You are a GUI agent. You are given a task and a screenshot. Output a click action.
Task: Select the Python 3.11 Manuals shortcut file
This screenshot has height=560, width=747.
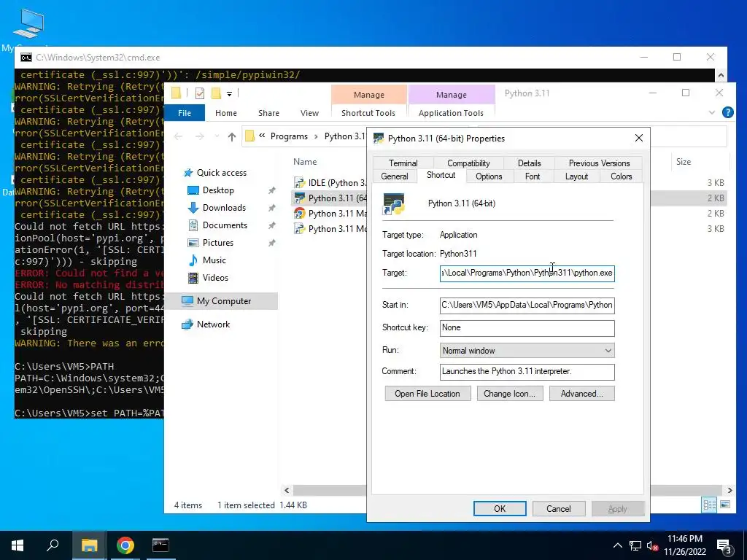point(330,214)
